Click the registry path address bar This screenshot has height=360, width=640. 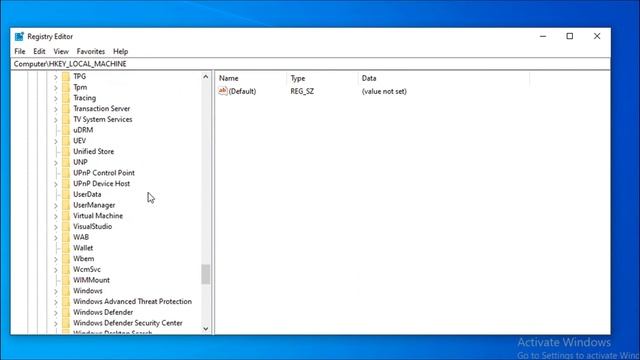click(x=311, y=64)
